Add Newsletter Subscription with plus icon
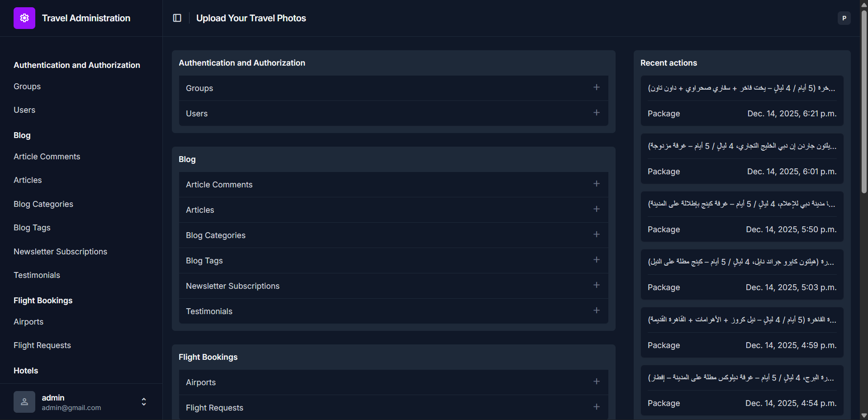The width and height of the screenshot is (868, 420). click(x=597, y=285)
